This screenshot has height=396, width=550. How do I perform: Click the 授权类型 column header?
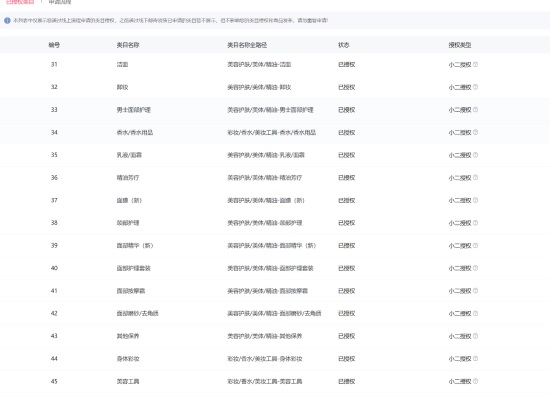click(460, 45)
